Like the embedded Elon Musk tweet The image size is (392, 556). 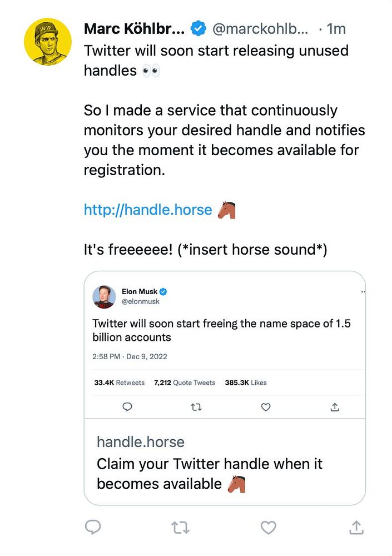click(266, 407)
